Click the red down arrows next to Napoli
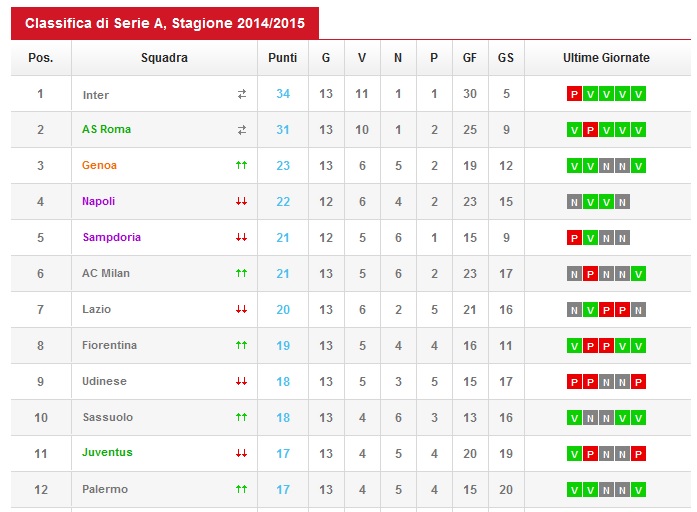Image resolution: width=697 pixels, height=512 pixels. click(241, 201)
